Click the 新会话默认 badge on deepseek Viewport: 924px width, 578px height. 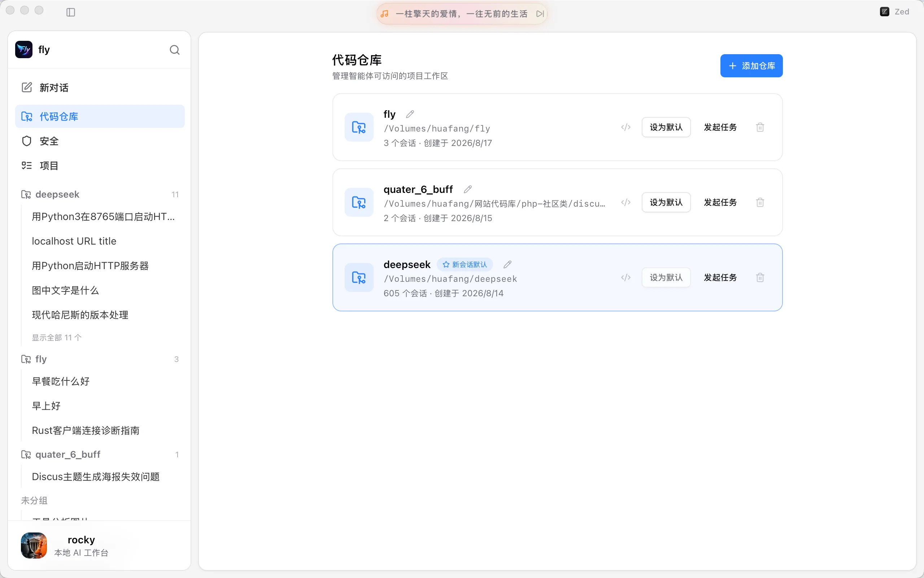[x=465, y=264]
